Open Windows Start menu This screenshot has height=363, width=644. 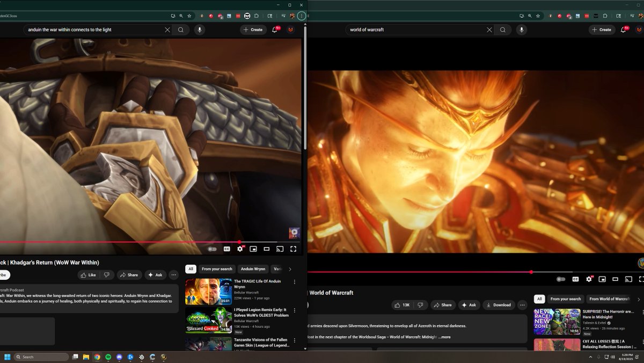pos(8,357)
